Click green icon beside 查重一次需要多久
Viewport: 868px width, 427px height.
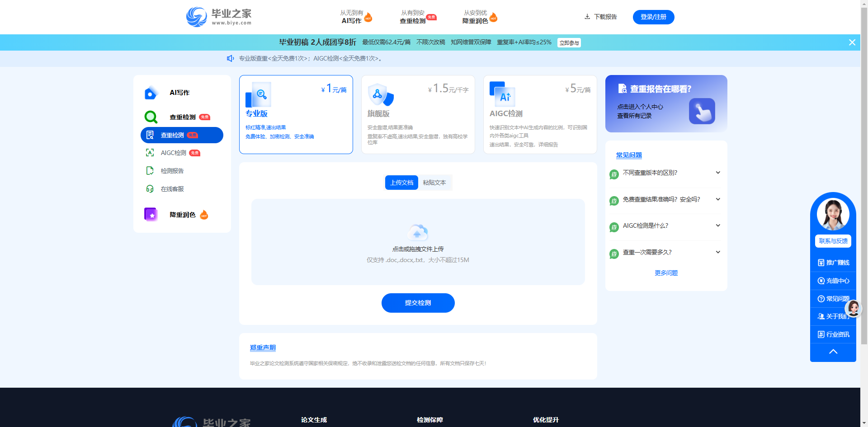614,253
